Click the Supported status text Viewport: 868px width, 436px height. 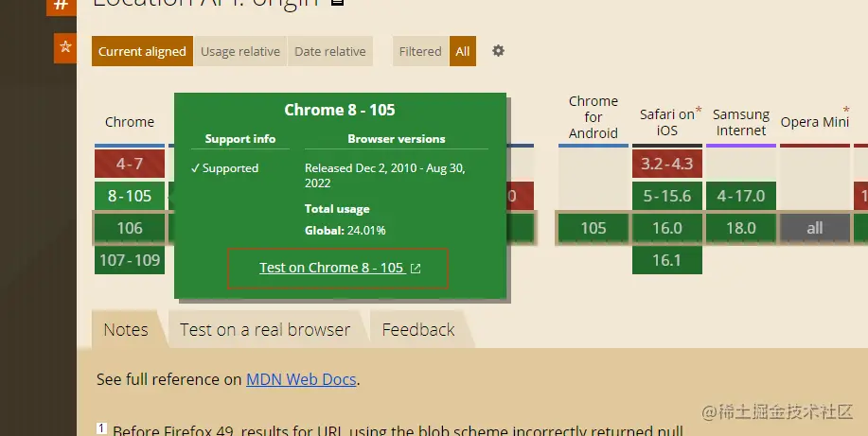[224, 168]
